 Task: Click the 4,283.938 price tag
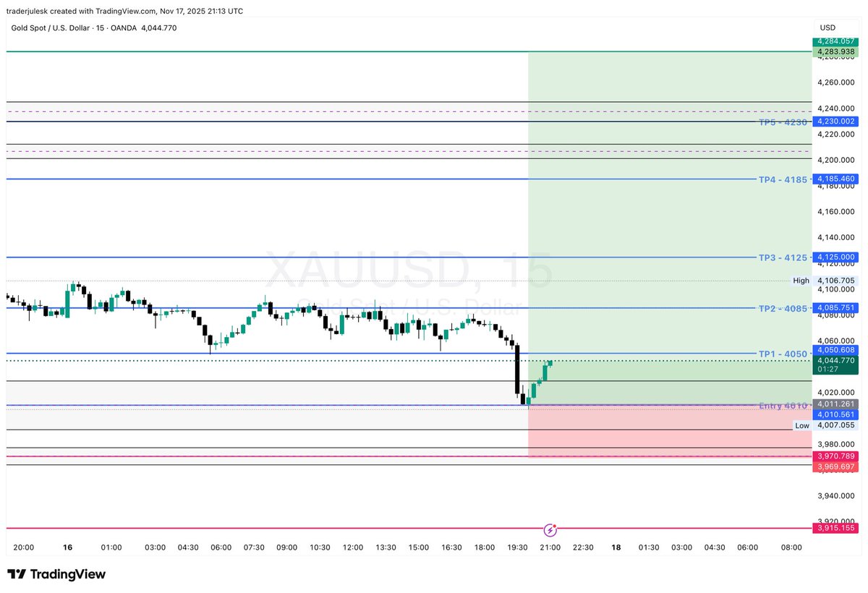coord(835,52)
